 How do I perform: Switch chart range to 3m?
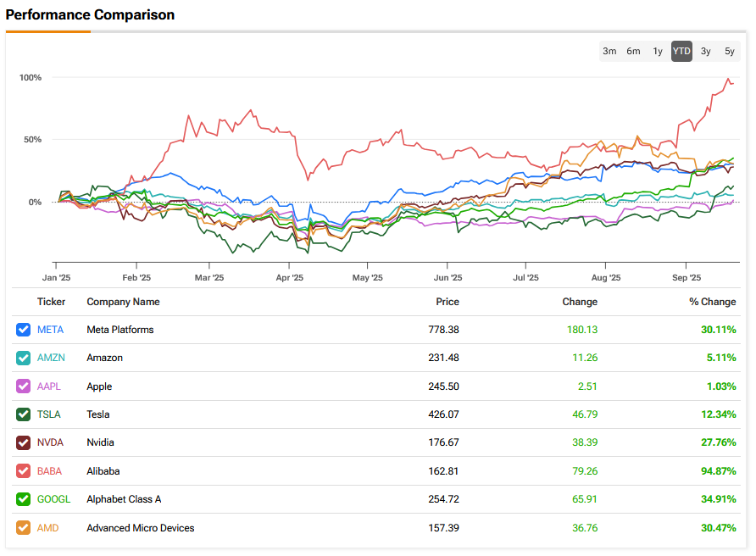tap(609, 51)
